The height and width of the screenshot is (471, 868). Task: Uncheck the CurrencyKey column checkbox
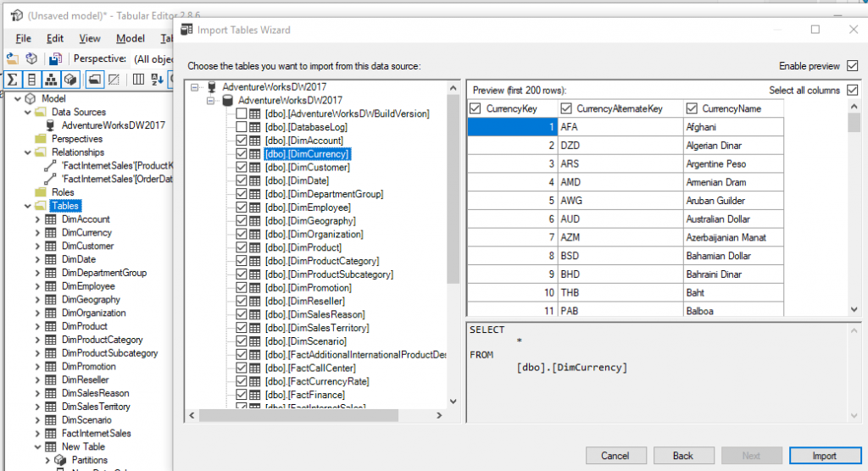pos(475,108)
